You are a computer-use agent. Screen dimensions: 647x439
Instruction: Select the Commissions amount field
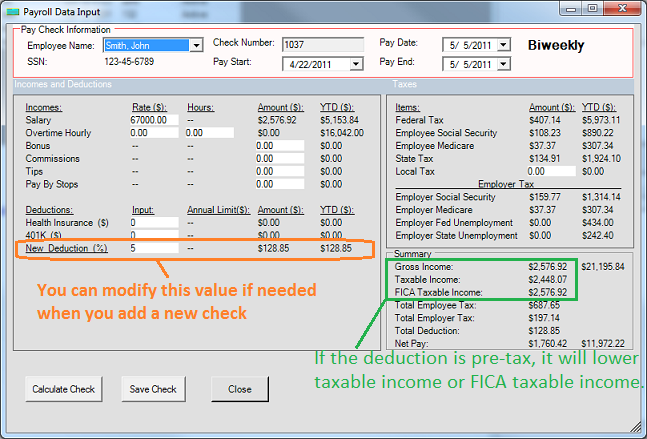[278, 159]
